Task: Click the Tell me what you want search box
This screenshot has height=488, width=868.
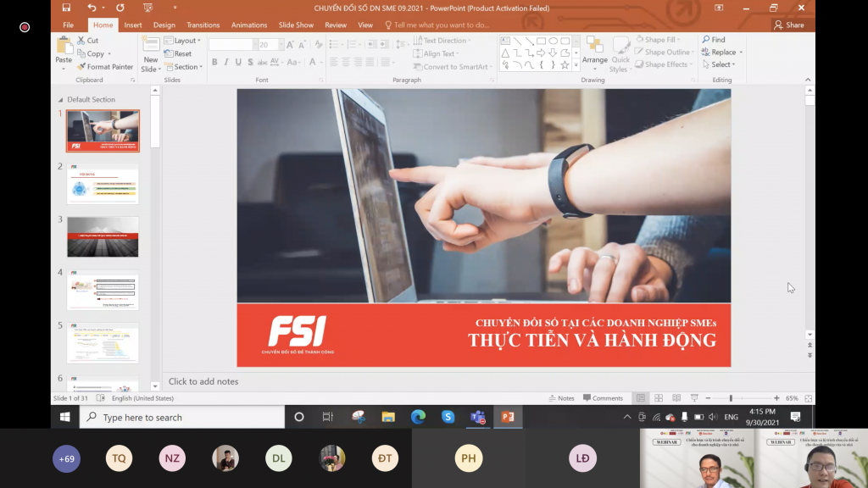Action: point(437,25)
